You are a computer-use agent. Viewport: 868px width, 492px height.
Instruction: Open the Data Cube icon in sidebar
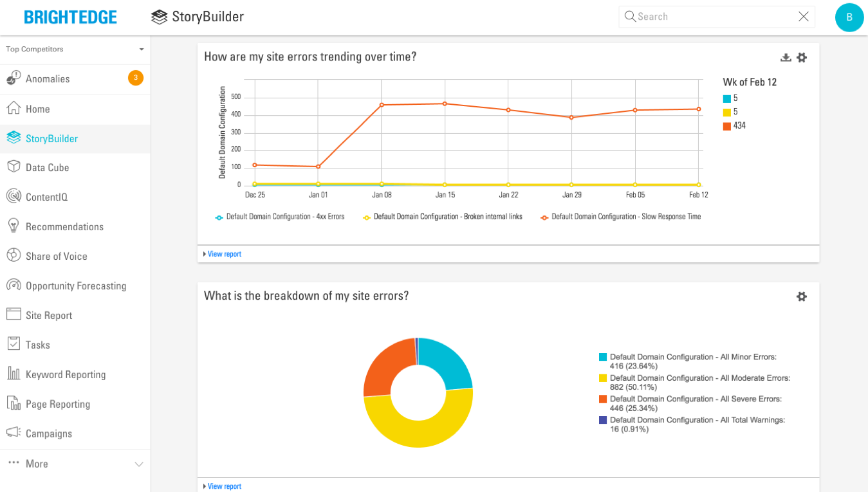(14, 167)
